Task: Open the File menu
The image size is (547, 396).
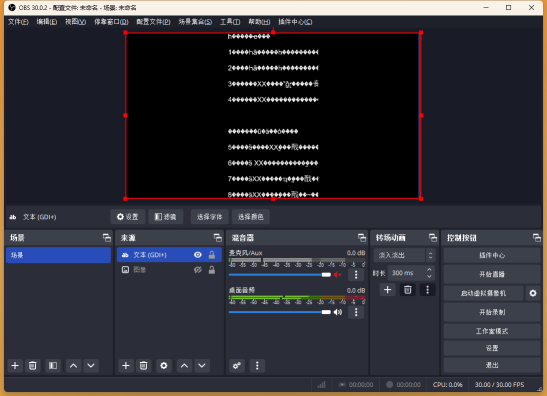Action: [x=18, y=22]
